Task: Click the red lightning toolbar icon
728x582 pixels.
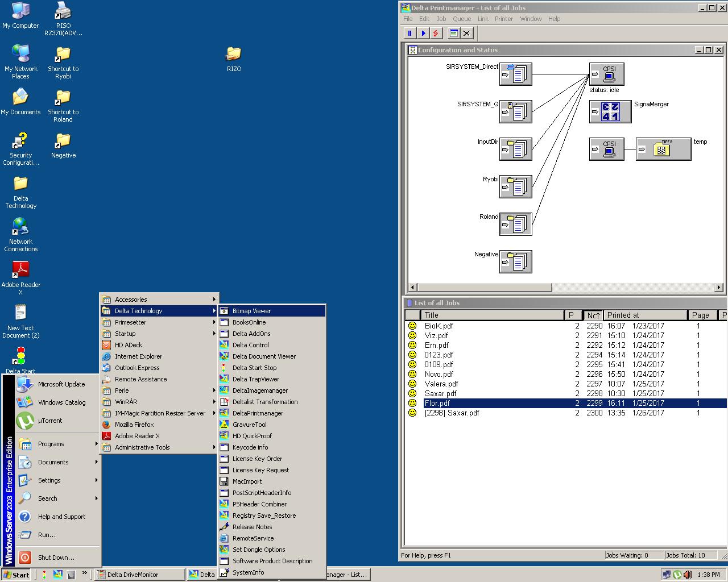Action: tap(436, 34)
